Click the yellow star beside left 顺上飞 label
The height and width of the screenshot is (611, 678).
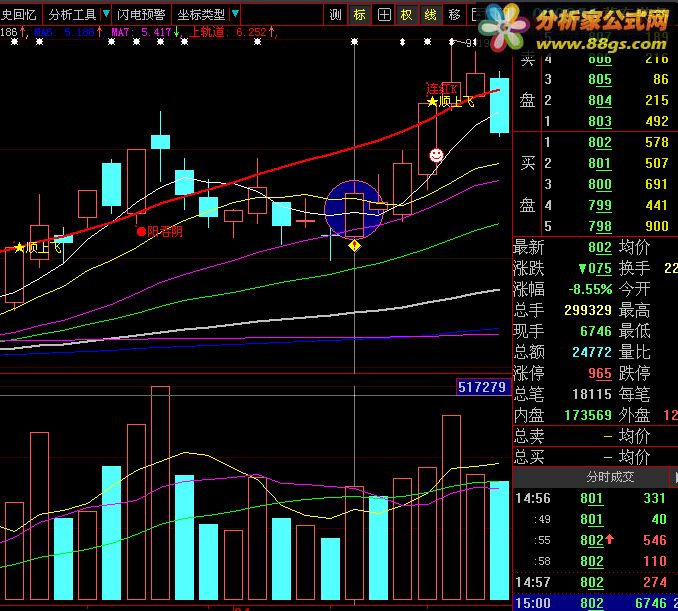coord(19,248)
